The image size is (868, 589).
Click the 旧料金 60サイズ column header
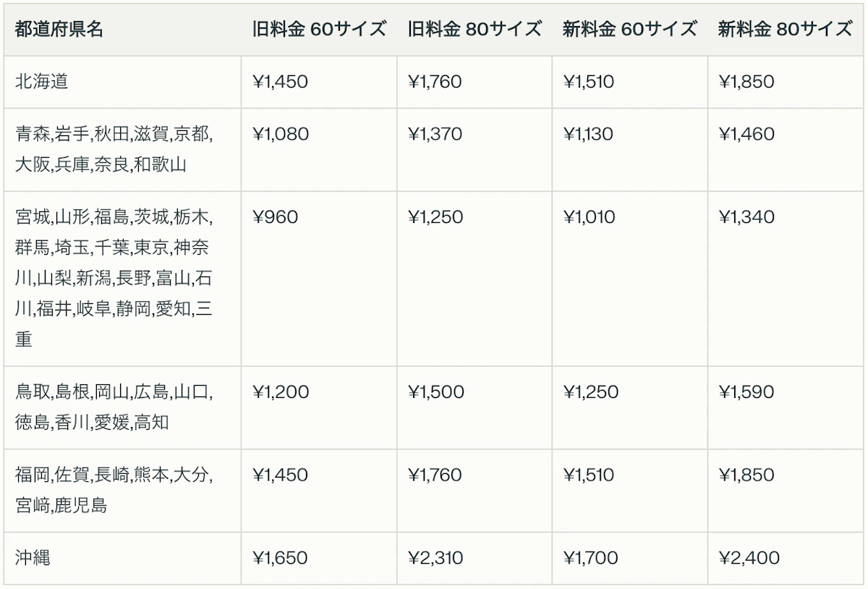(319, 29)
